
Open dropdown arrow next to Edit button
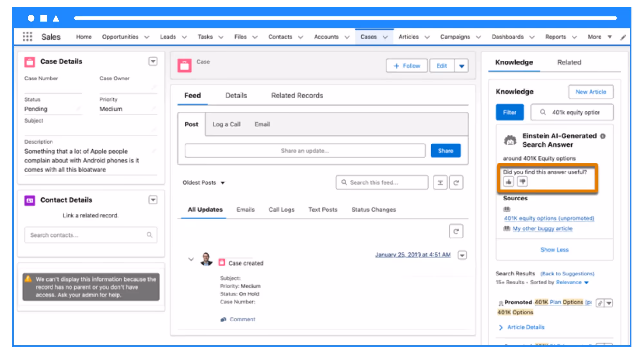[461, 66]
